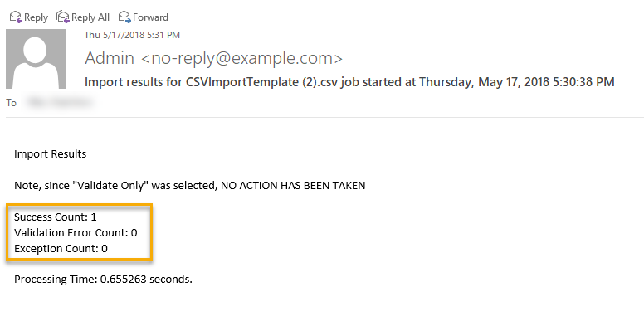Click Validation Error Count: 0 line
The height and width of the screenshot is (336, 644).
click(76, 233)
